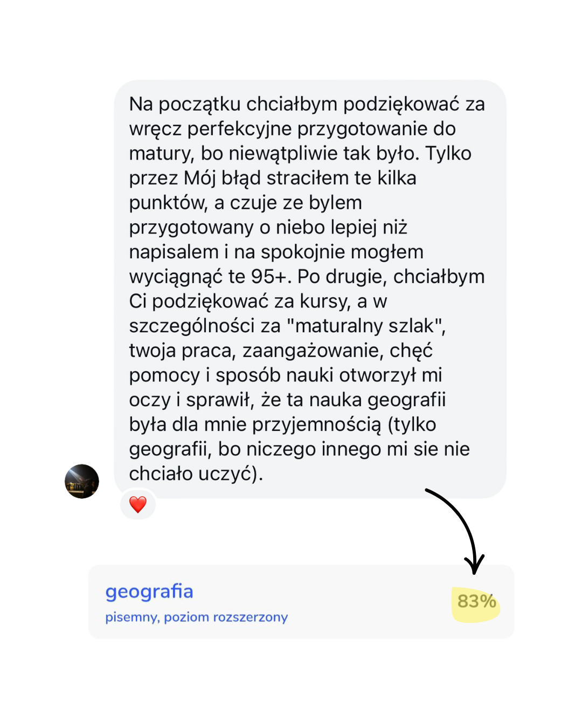Screen dimensions: 582x728
Task: Click the red heart reaction
Action: [x=138, y=505]
